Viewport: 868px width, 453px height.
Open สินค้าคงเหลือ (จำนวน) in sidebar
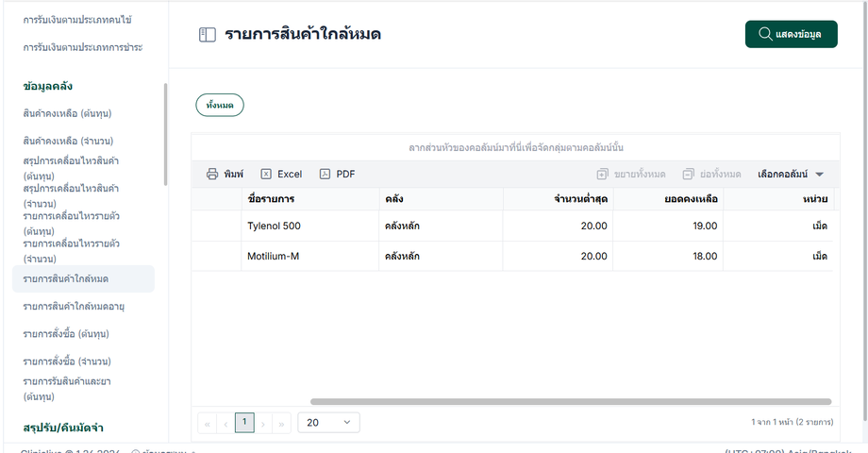[x=68, y=141]
